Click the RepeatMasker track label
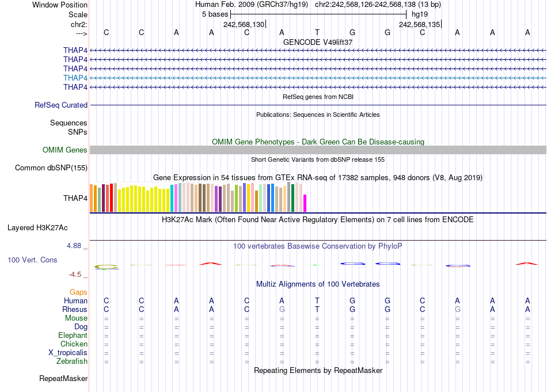The image size is (547, 392). click(x=63, y=378)
